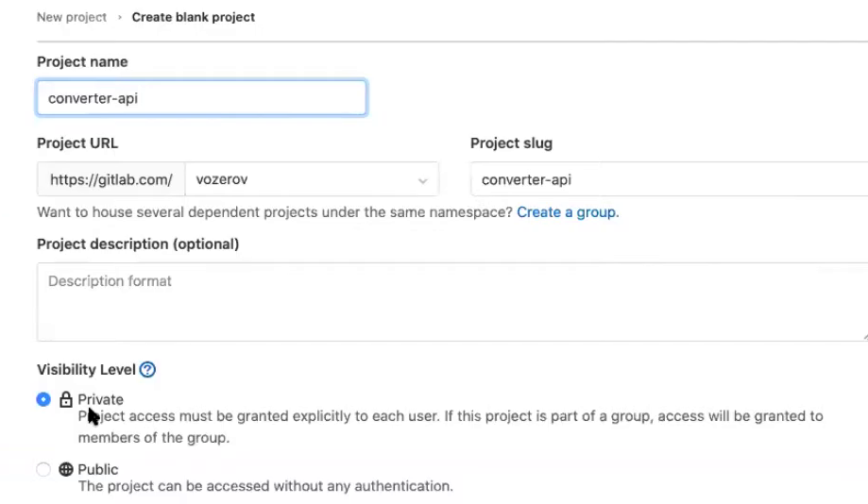868x504 pixels.
Task: Click the Project description (optional) label
Action: [138, 244]
